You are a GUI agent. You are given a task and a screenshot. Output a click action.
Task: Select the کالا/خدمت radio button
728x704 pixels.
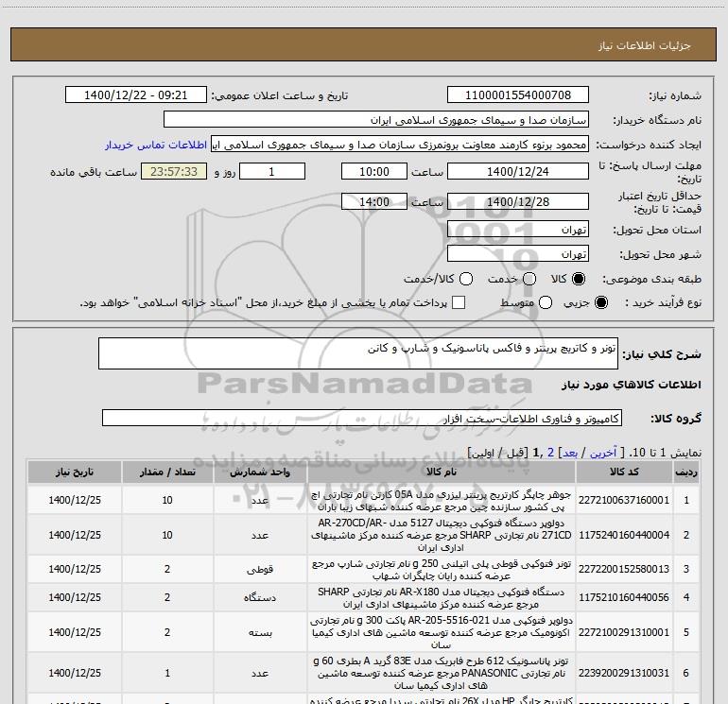(x=466, y=279)
